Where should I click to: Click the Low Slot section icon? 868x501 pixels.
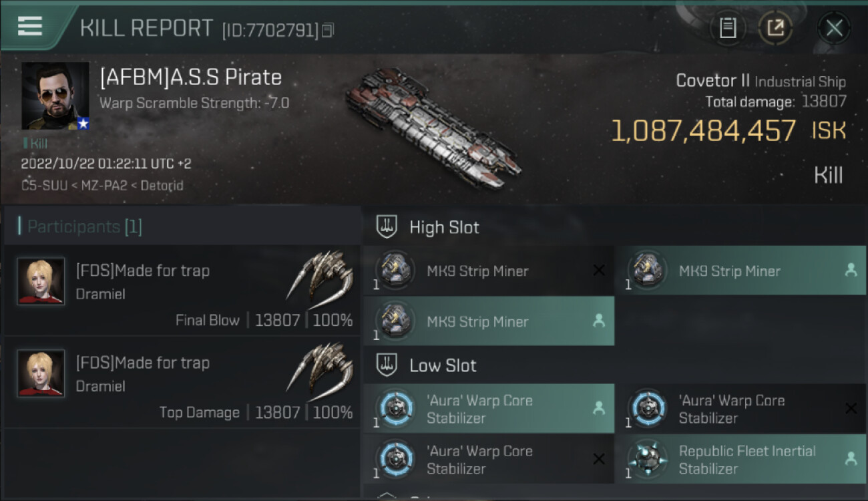387,365
